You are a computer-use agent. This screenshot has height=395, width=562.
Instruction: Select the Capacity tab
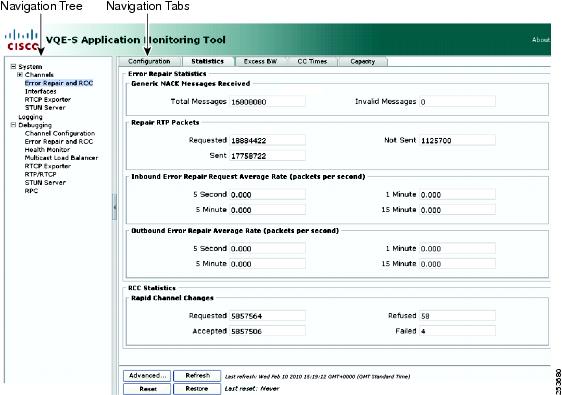click(363, 61)
